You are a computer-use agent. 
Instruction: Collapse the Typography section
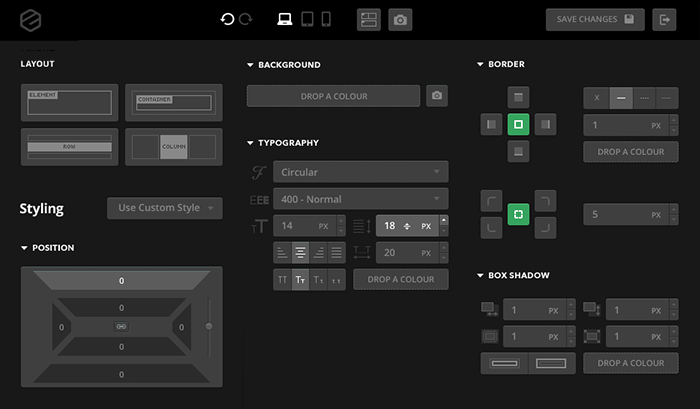(x=250, y=143)
